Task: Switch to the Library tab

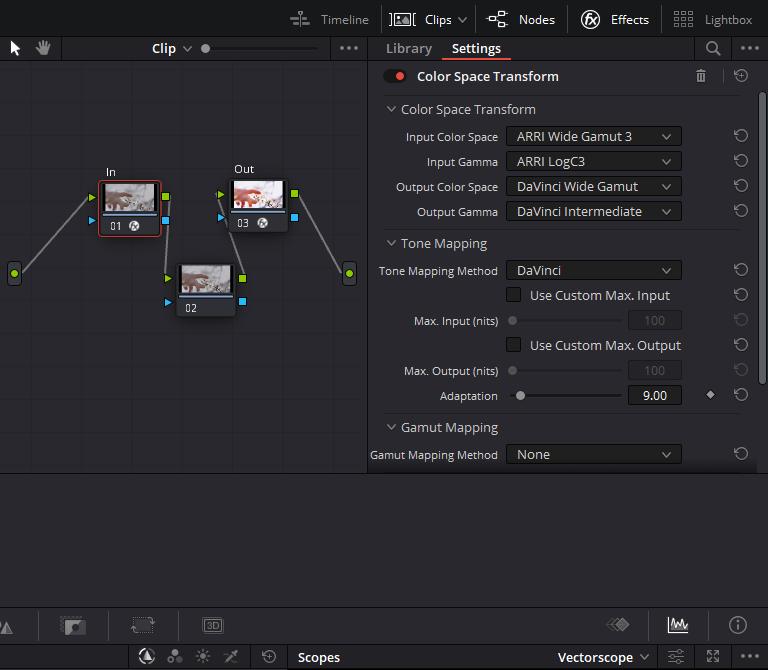Action: [408, 48]
